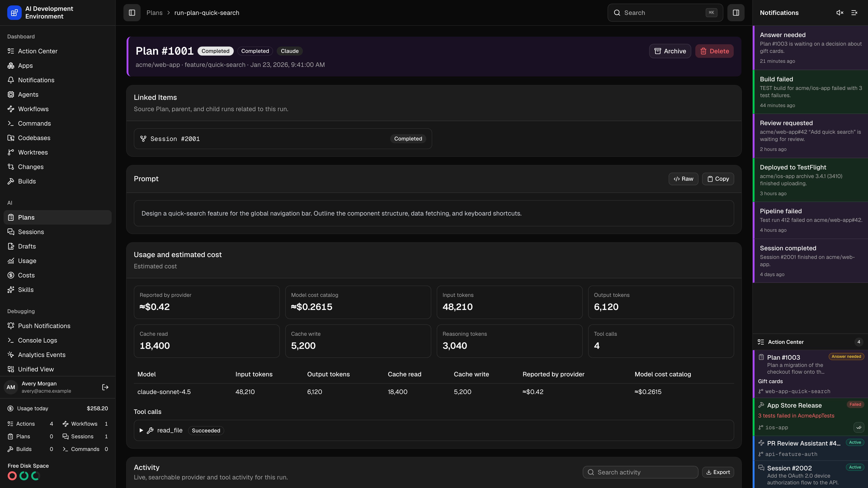Delete Plan #1001

point(714,51)
